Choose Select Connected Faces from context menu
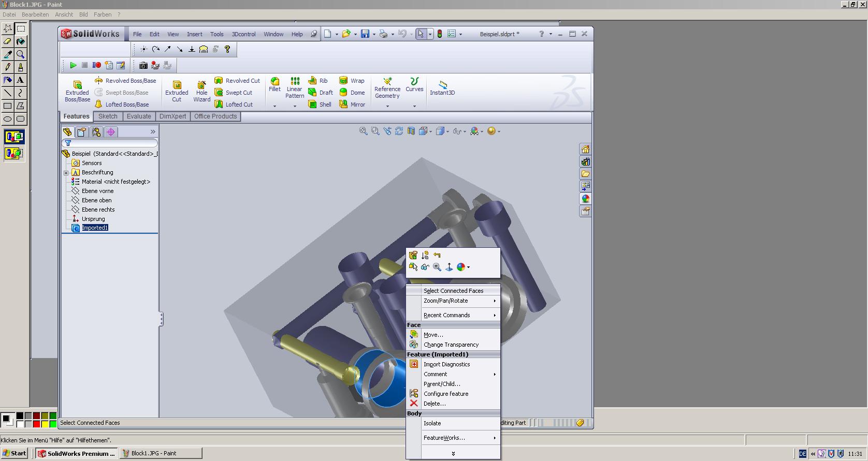The image size is (868, 461). tap(453, 291)
